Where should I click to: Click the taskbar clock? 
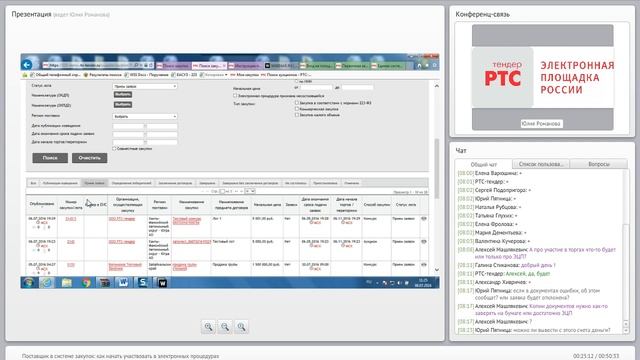423,283
